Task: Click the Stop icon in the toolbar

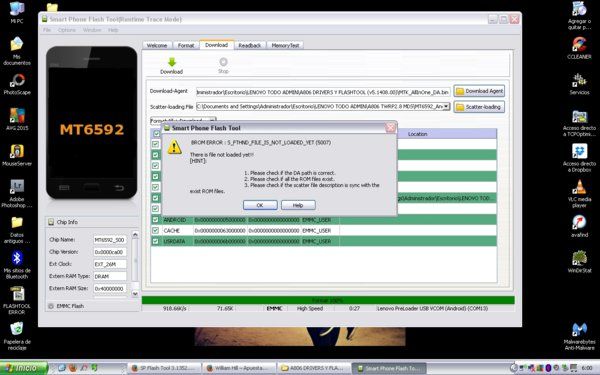Action: (223, 62)
